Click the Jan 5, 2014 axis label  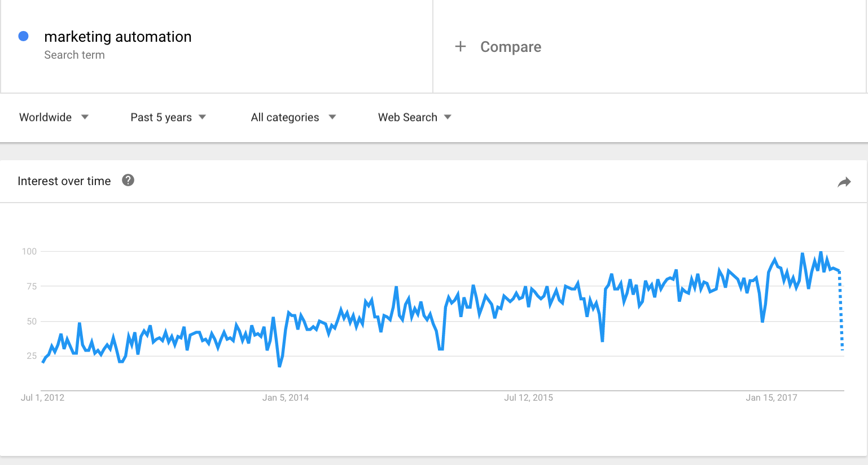point(286,398)
